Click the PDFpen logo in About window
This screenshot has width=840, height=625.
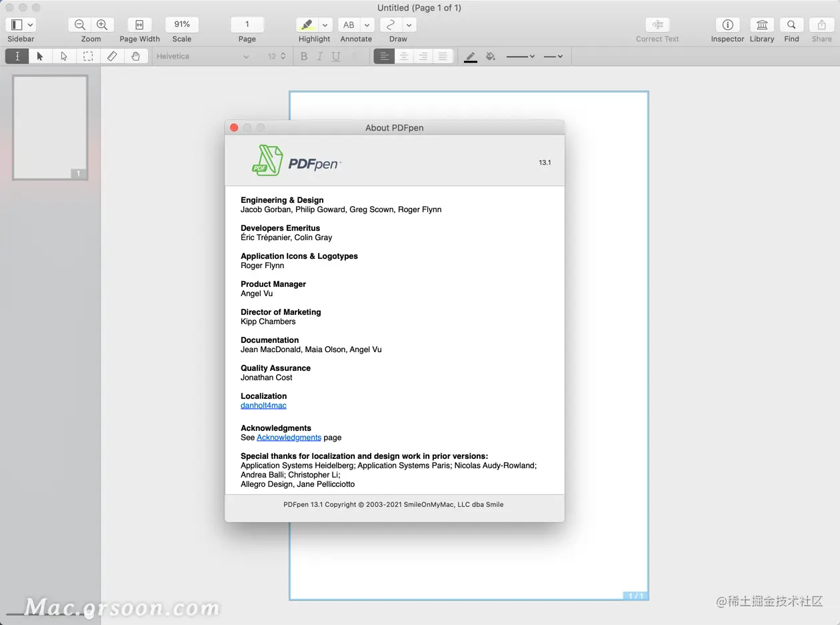point(296,161)
